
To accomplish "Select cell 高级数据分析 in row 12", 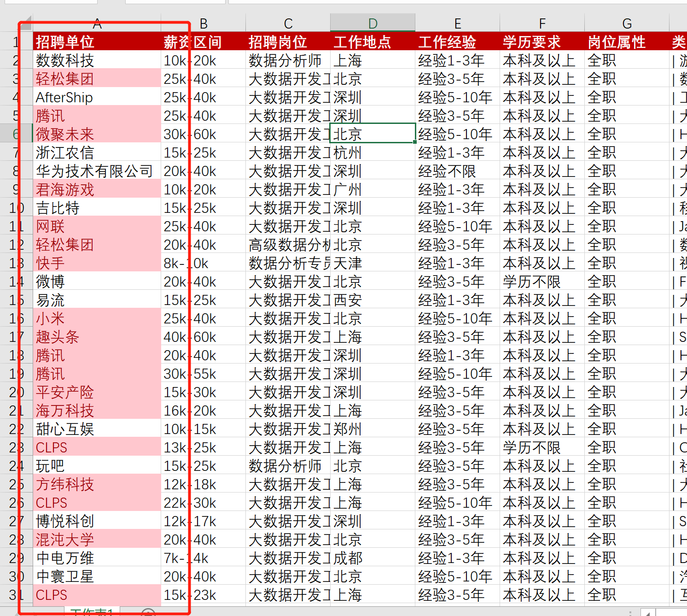I will (x=288, y=245).
